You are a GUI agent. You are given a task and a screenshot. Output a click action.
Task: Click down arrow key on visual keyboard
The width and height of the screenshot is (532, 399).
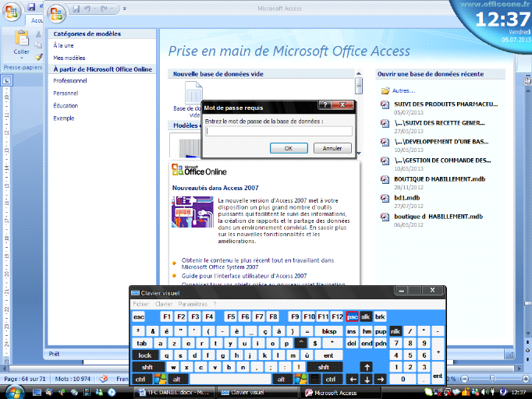[x=367, y=380]
